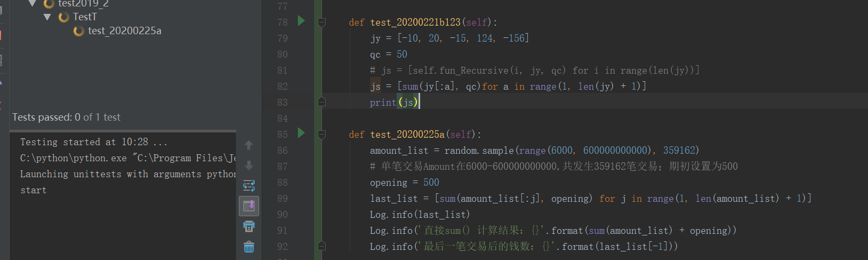The height and width of the screenshot is (260, 868).
Task: Click the 'js = [sum(jy[:a], qc)' line
Action: coord(508,86)
